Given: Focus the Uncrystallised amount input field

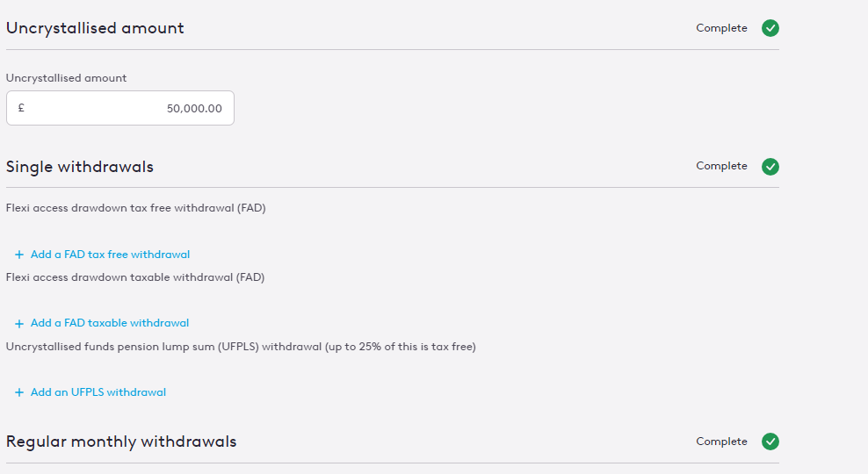Looking at the screenshot, I should point(120,108).
